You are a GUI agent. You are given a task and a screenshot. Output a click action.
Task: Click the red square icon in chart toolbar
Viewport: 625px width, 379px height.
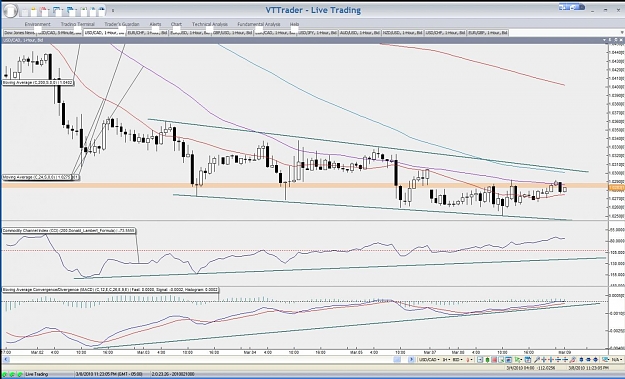494,360
